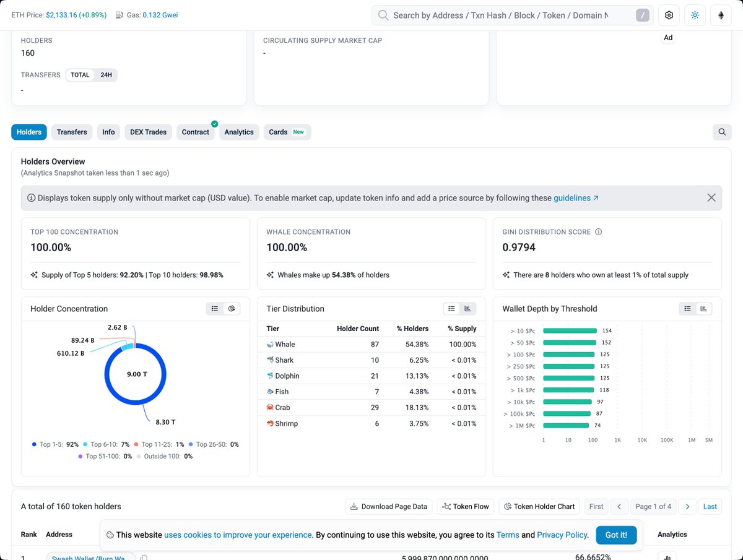Dismiss the market cap info banner
Screen dimensions: 743x560
(x=711, y=198)
